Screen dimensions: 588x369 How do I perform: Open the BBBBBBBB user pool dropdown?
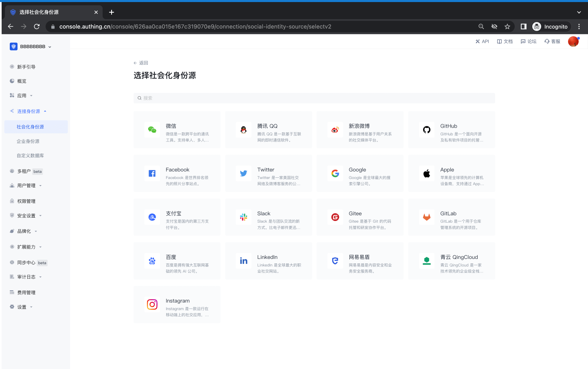(31, 46)
